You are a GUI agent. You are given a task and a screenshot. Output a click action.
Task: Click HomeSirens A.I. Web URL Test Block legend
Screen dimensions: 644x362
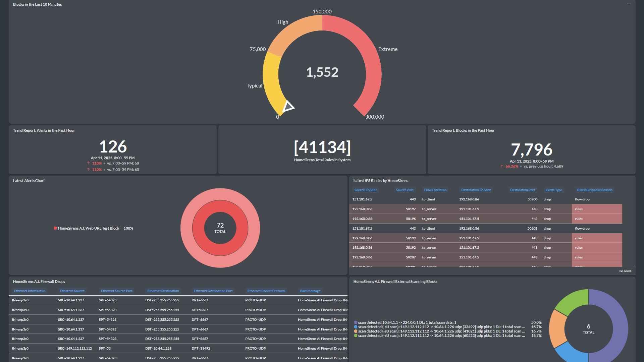(x=89, y=228)
